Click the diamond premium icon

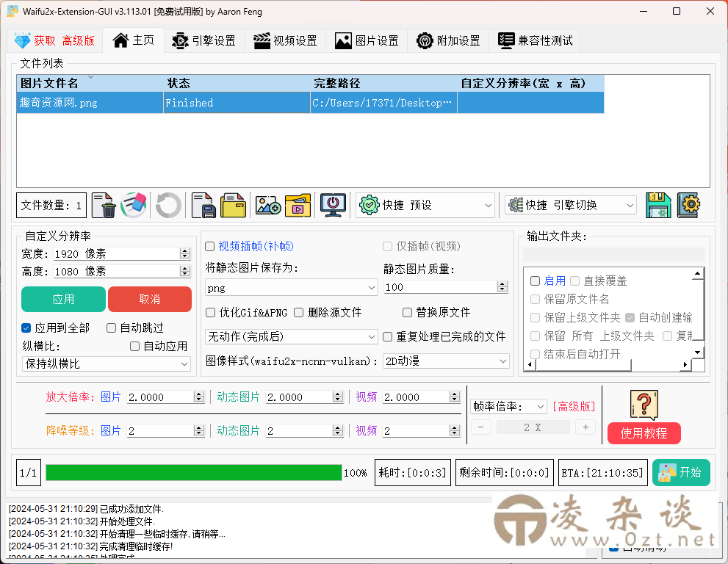[22, 41]
